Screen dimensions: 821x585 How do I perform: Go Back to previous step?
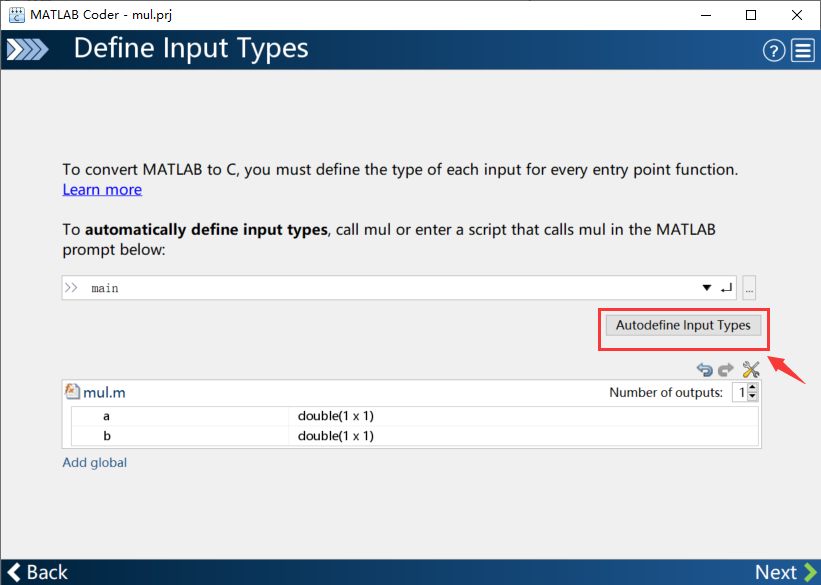coord(38,572)
